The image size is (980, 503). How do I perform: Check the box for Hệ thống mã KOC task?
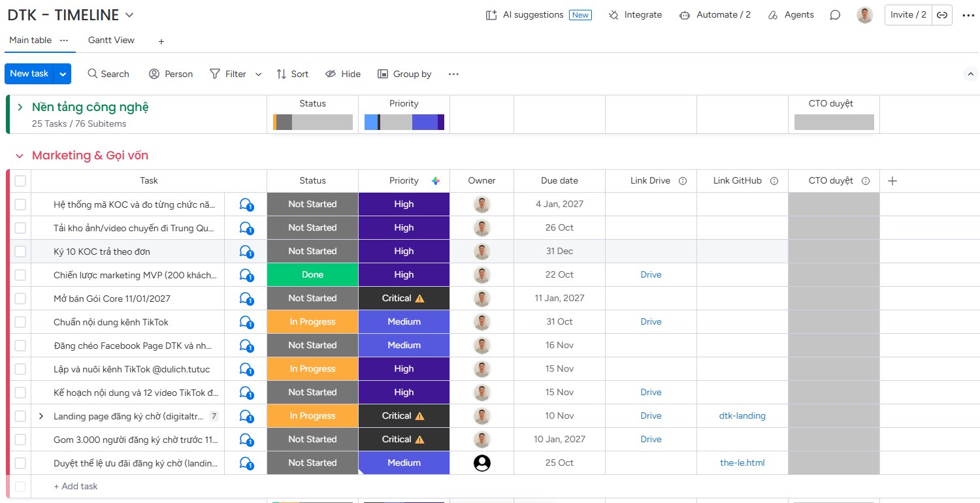(20, 204)
